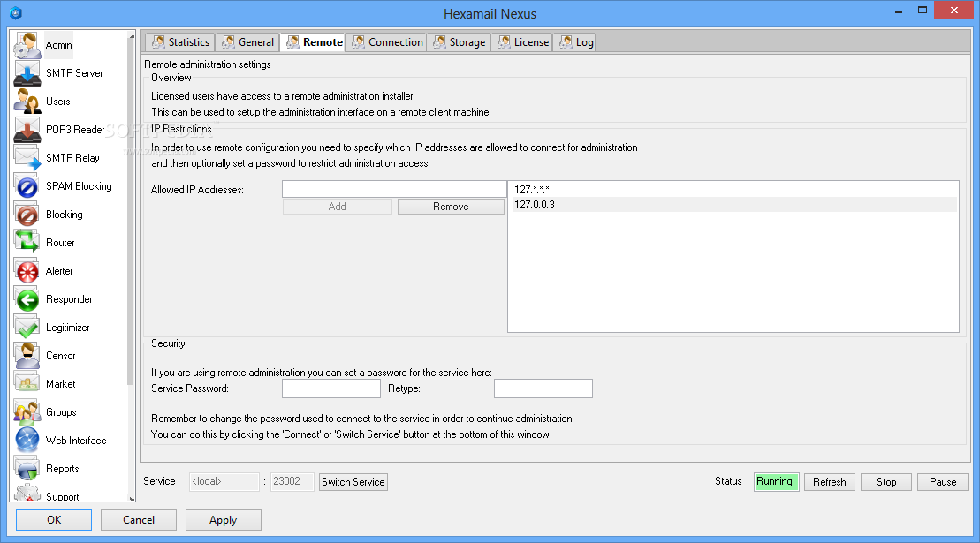Click the port 23002 field
980x543 pixels.
(292, 482)
